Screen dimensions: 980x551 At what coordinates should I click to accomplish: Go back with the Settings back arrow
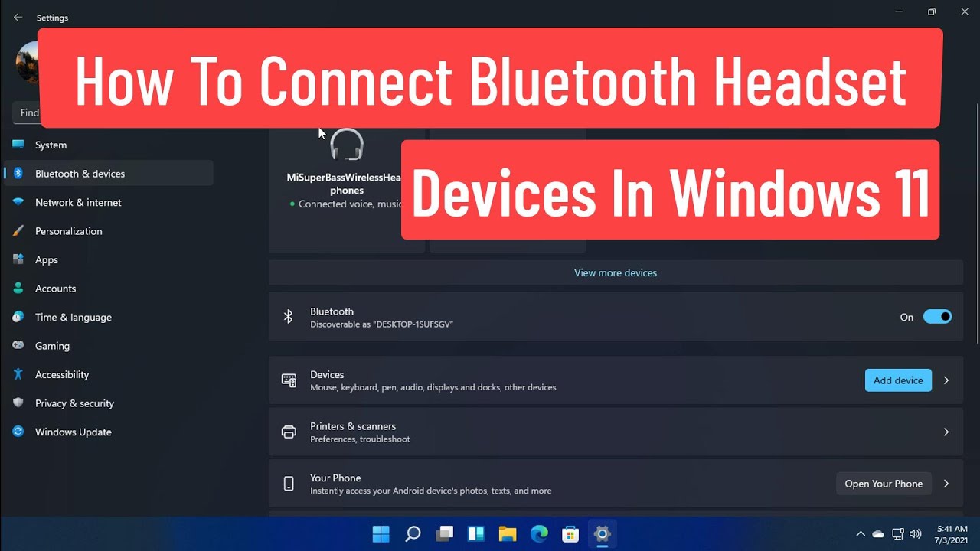click(18, 18)
